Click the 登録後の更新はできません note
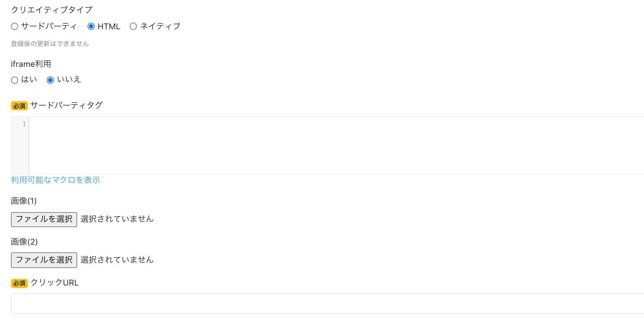The image size is (644, 327). pyautogui.click(x=50, y=44)
